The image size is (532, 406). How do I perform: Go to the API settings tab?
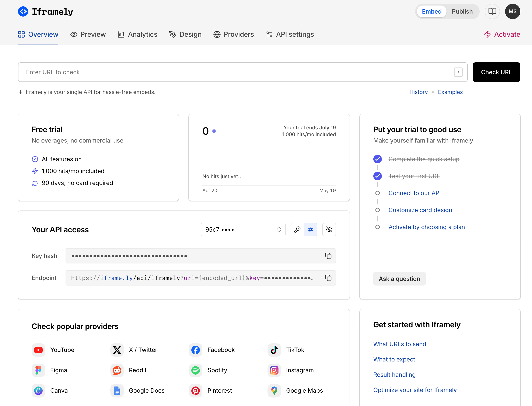click(290, 34)
